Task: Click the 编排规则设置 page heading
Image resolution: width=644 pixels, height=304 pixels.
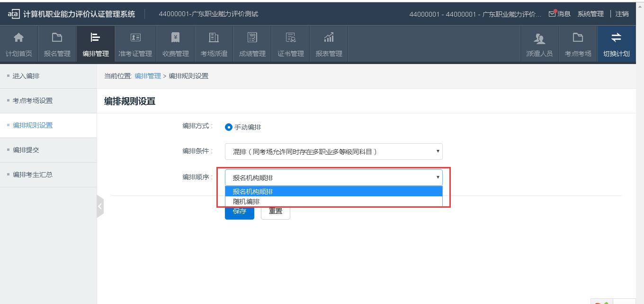Action: (130, 101)
